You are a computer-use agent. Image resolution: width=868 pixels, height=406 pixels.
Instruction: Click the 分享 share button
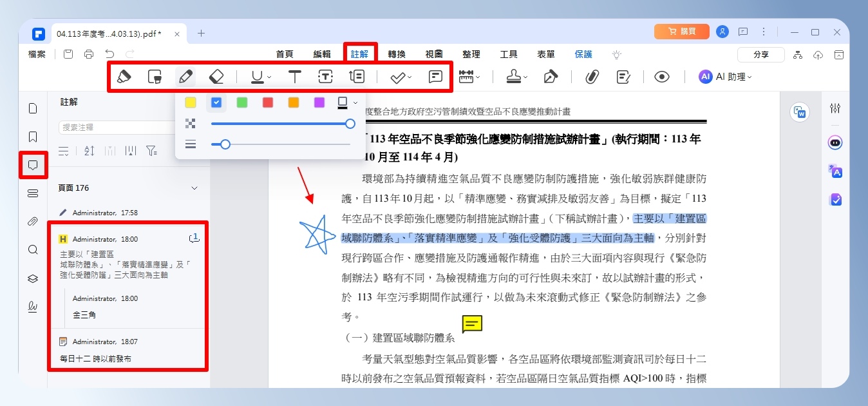coord(761,55)
